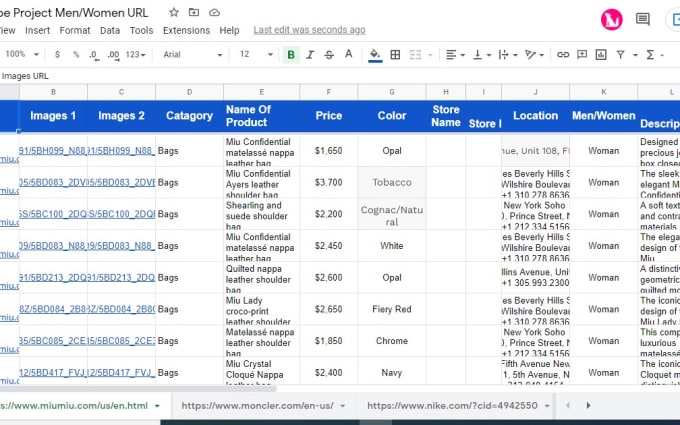Open 5BD417_FVJ link in Images 1
Image resolution: width=680 pixels, height=425 pixels.
click(x=53, y=373)
